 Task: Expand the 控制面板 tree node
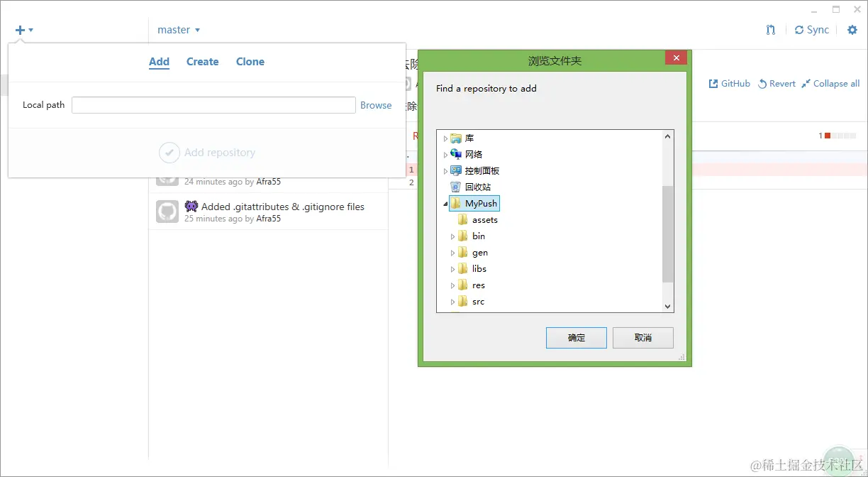pyautogui.click(x=445, y=171)
